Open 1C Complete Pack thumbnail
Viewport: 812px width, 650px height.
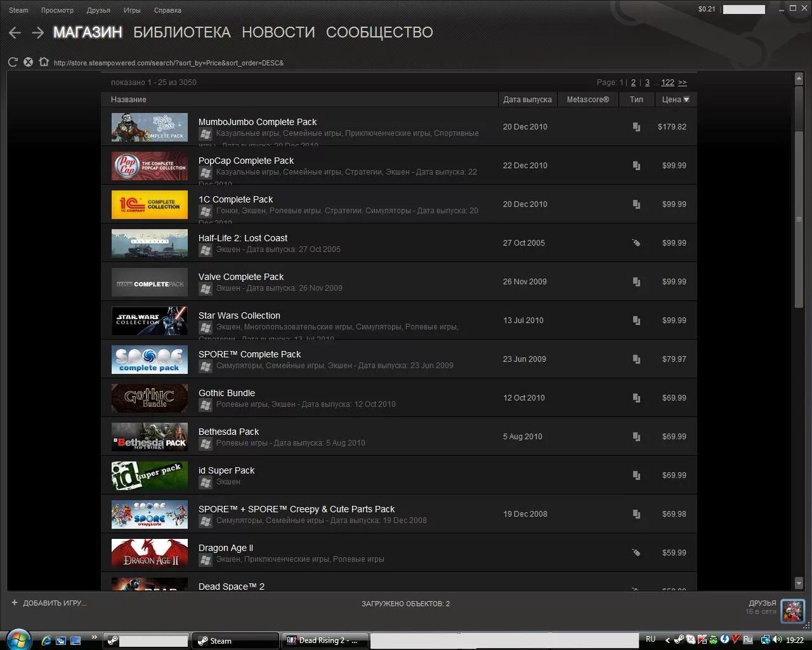pos(150,204)
